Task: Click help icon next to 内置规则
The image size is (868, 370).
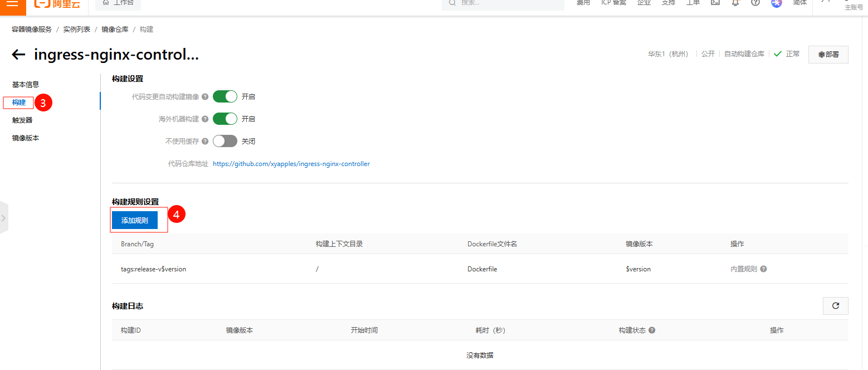Action: tap(763, 269)
